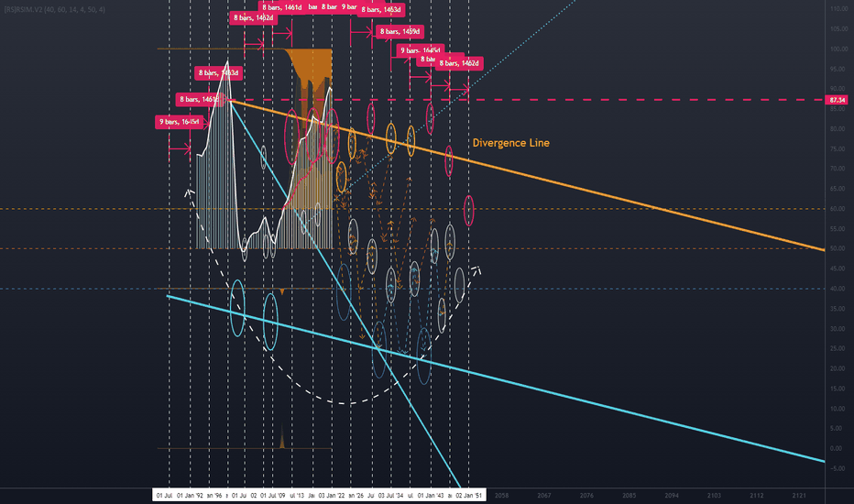Click the "03 Jan '22" date label
Screen dimensions: 854x504
point(331,495)
